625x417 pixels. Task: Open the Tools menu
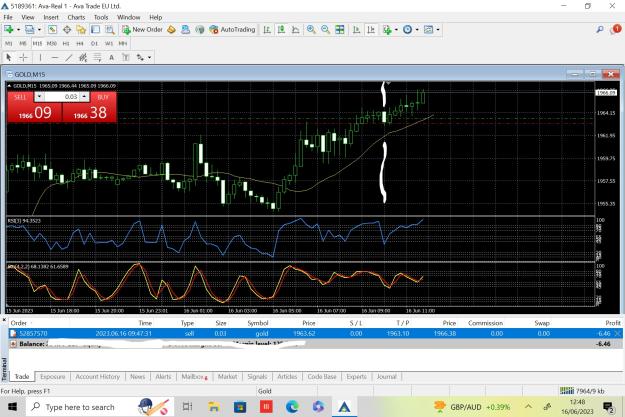coord(101,17)
